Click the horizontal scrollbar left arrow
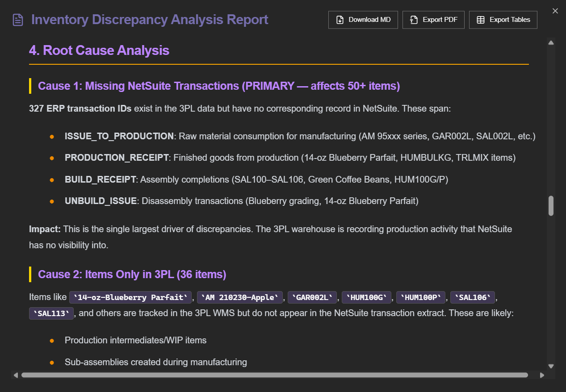The width and height of the screenshot is (566, 392). pyautogui.click(x=16, y=375)
